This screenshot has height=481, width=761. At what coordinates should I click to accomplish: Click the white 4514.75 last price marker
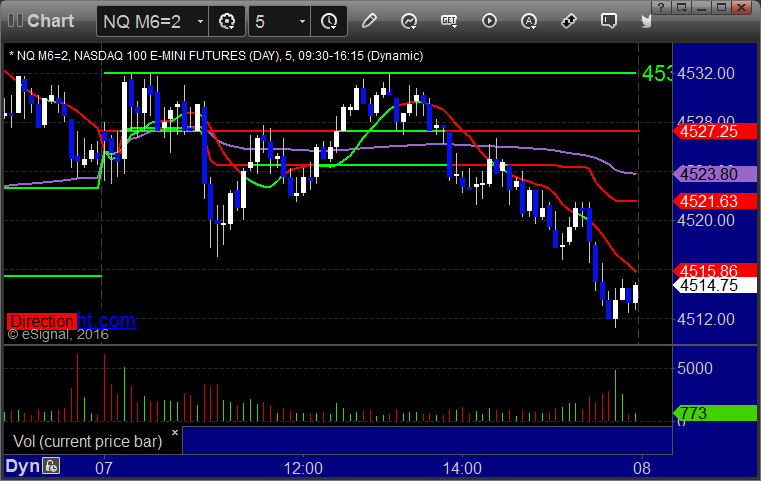[715, 285]
